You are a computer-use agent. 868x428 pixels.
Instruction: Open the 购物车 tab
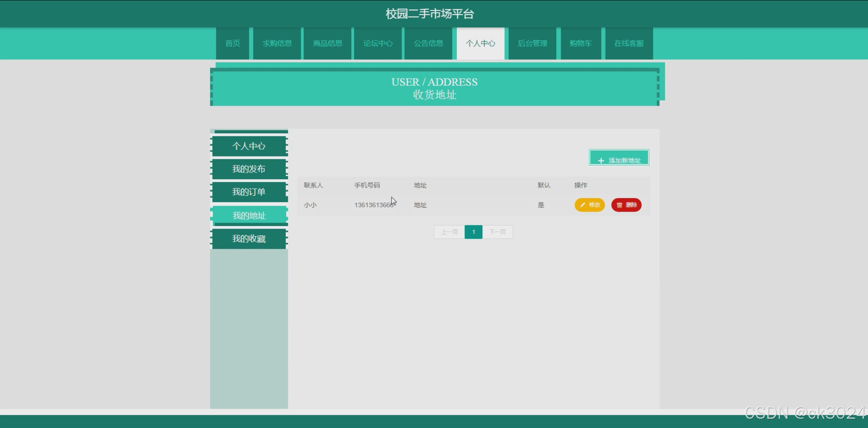[x=580, y=43]
